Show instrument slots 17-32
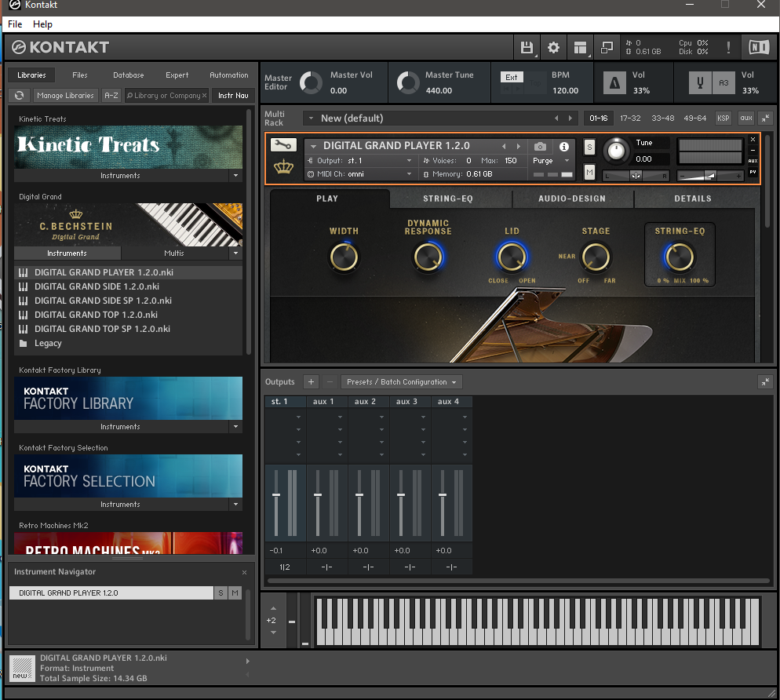 point(630,118)
